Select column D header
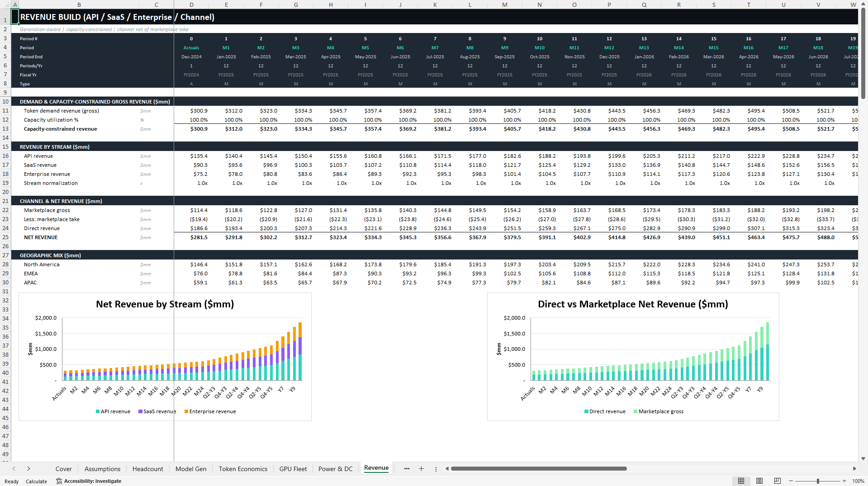This screenshot has width=868, height=486. point(191,5)
